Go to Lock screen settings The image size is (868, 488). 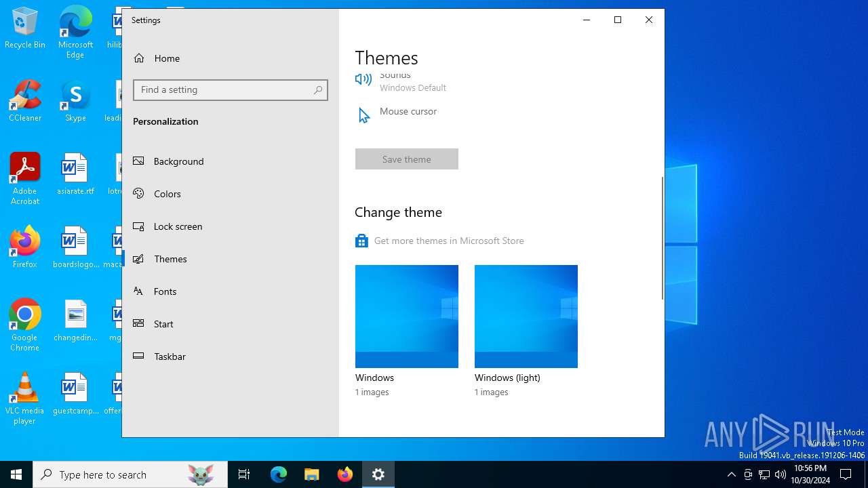231,226
